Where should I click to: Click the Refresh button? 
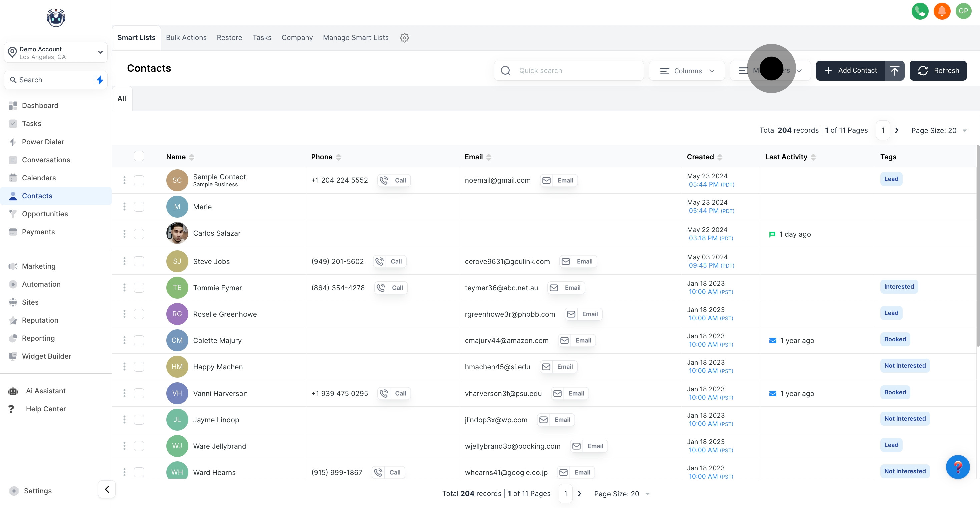938,70
